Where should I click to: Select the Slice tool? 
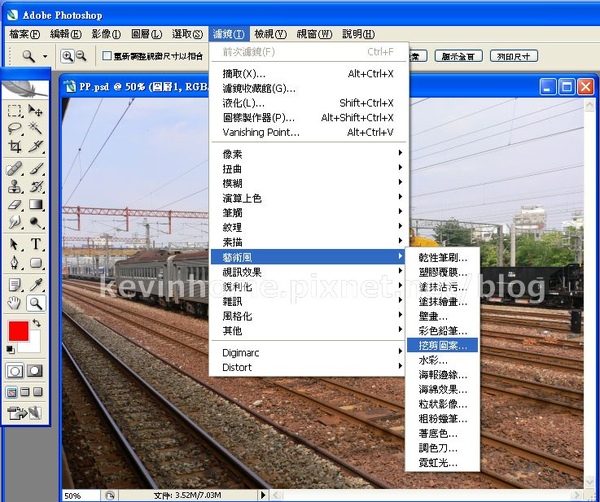36,146
